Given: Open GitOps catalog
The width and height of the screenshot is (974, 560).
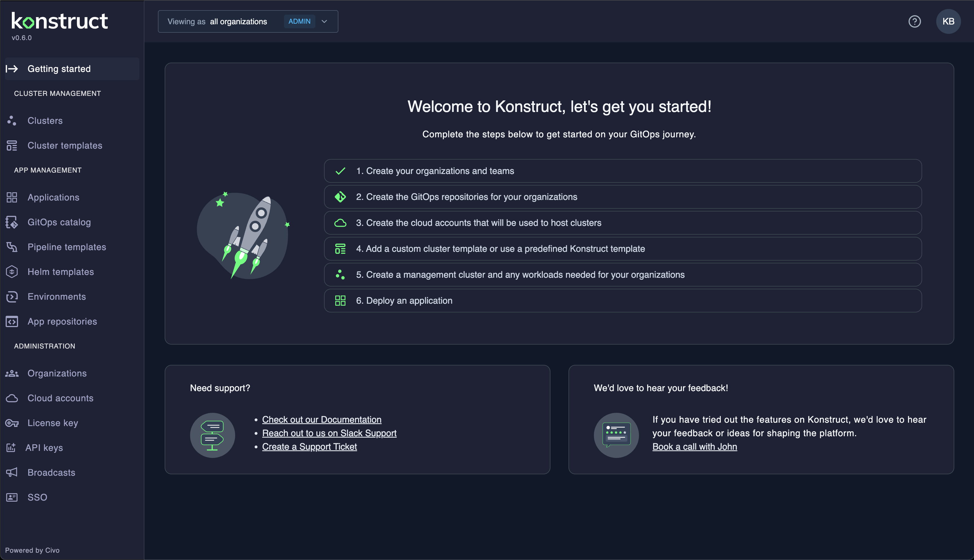Looking at the screenshot, I should click(72, 222).
